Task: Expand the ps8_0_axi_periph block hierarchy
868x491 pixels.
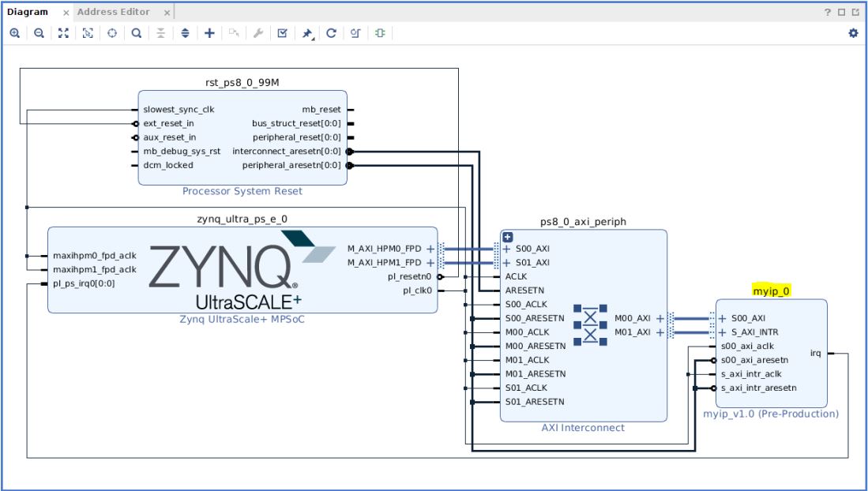Action: pyautogui.click(x=508, y=237)
